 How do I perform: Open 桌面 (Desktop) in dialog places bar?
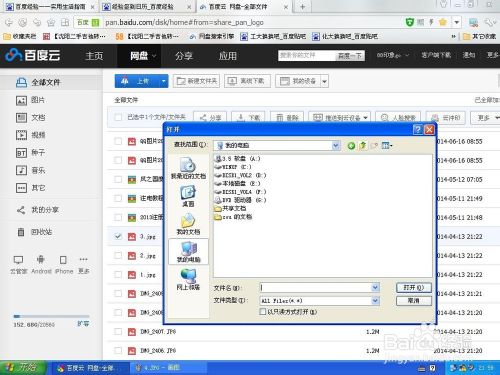[188, 196]
